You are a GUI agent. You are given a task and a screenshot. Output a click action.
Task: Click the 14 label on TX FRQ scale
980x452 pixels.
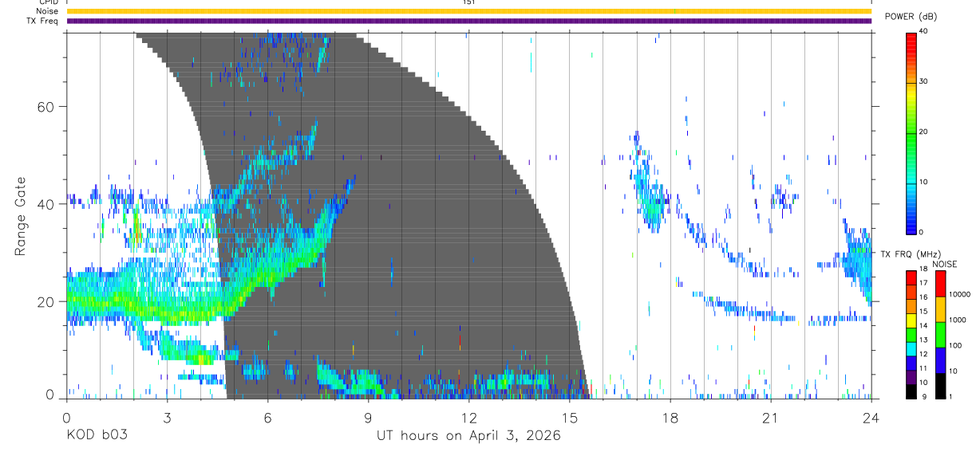pyautogui.click(x=923, y=325)
